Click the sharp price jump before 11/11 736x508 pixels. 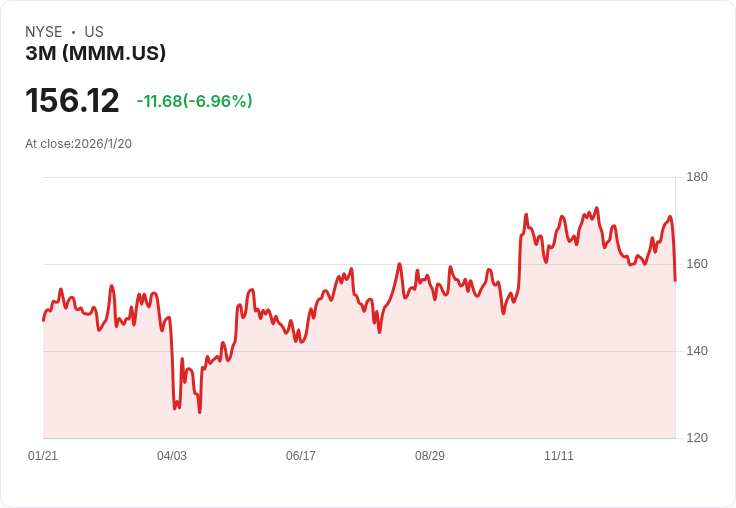(x=521, y=262)
